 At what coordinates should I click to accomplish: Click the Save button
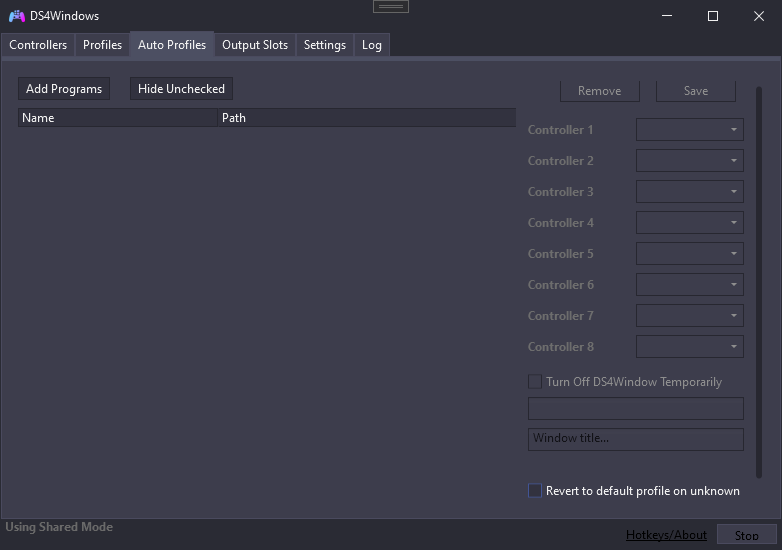[x=696, y=91]
